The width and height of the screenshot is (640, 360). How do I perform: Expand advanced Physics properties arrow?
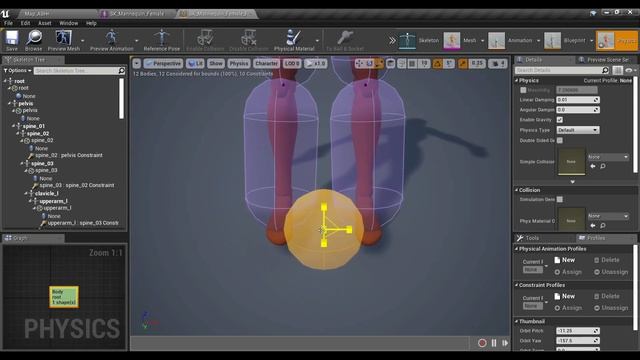pos(573,182)
